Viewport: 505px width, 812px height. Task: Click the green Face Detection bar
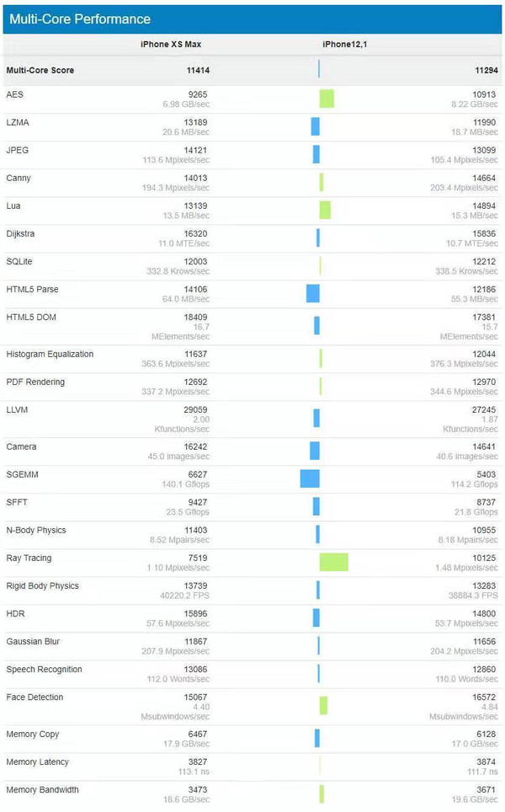point(323,705)
